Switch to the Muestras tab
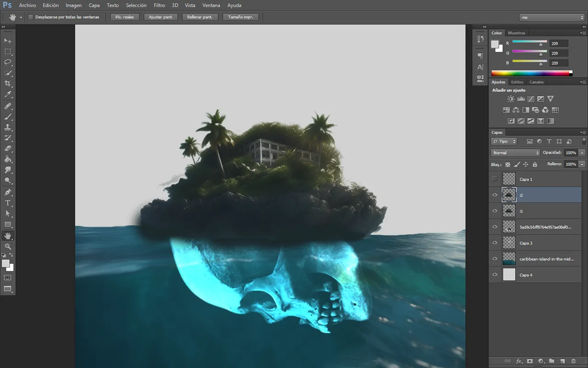 pos(517,33)
